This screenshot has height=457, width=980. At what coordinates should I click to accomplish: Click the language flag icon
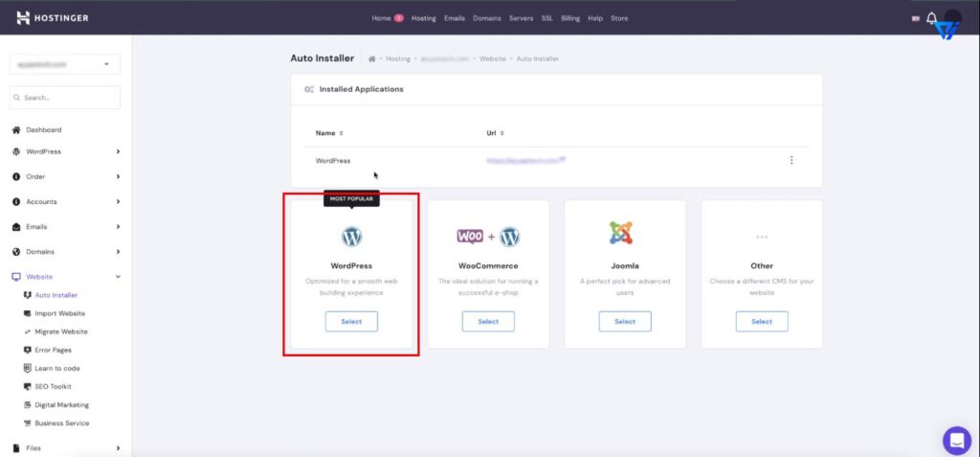tap(916, 19)
